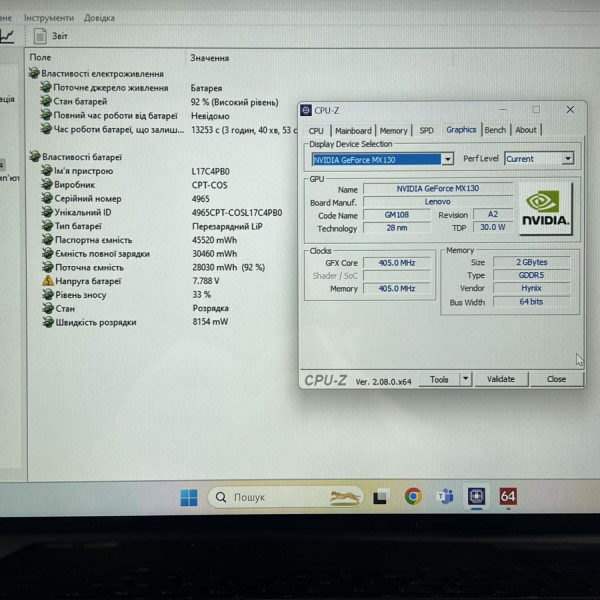Select the wear level value 33 %
Image resolution: width=600 pixels, height=600 pixels.
tap(202, 295)
